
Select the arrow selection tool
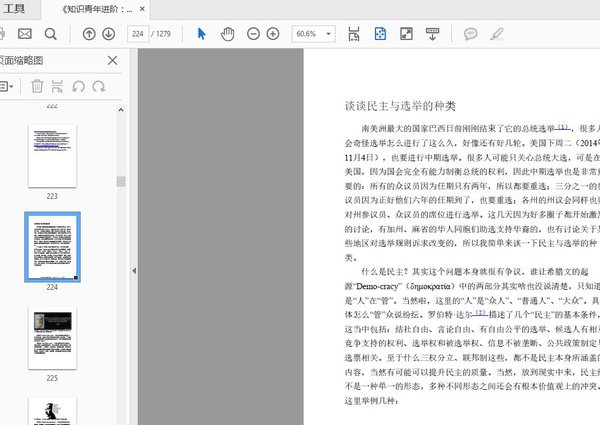click(201, 34)
